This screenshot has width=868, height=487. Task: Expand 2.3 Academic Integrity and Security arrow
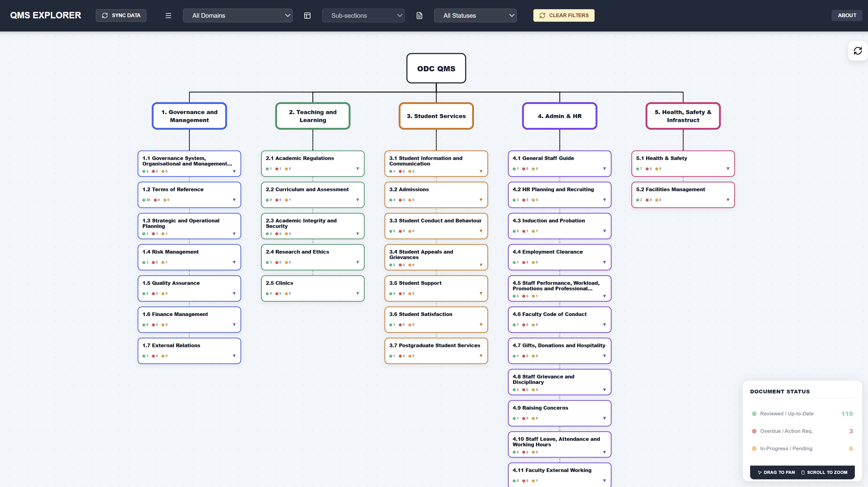point(358,234)
